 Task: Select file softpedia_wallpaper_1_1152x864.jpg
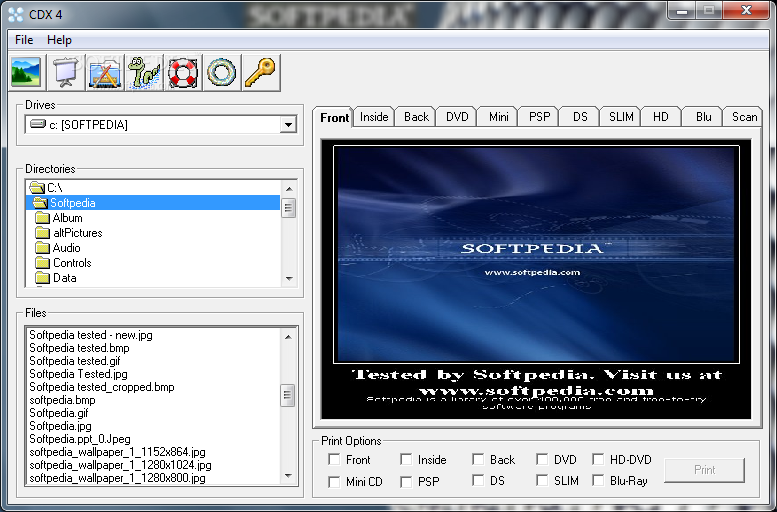[117, 452]
